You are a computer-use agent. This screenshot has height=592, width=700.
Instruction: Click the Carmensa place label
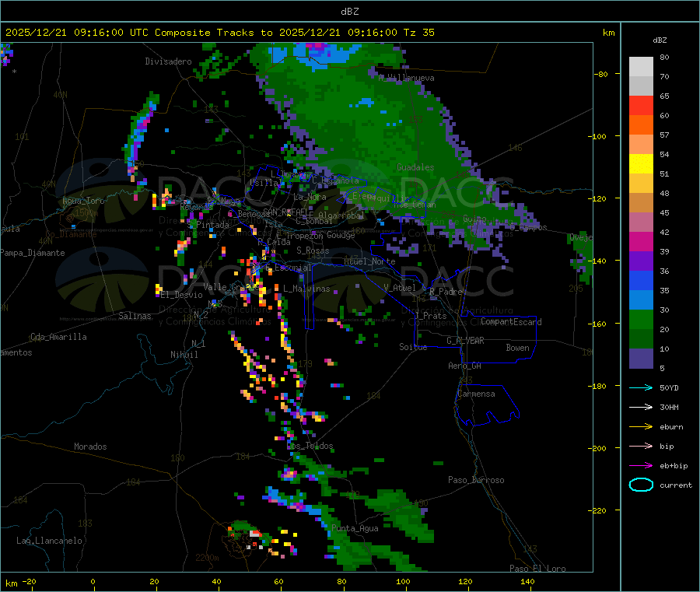tap(476, 394)
